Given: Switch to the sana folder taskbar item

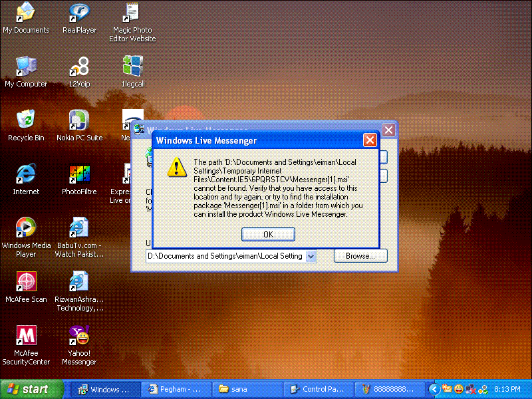Looking at the screenshot, I should coord(244,389).
